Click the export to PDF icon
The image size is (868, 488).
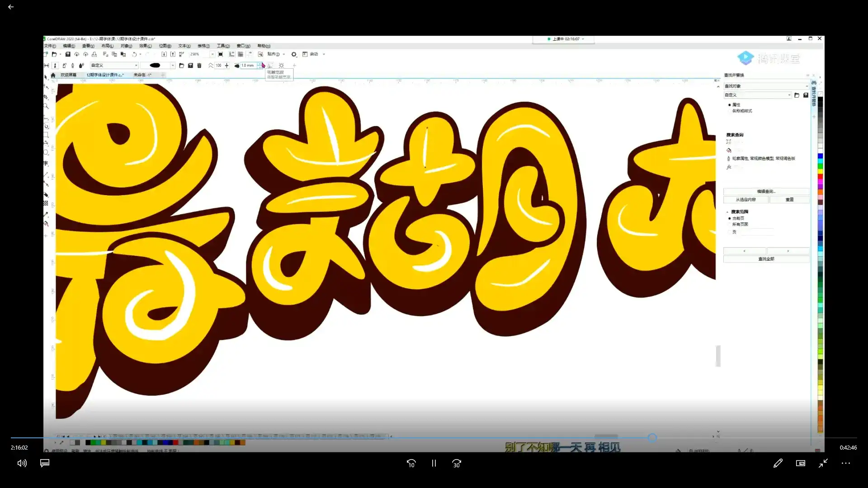[x=182, y=54]
